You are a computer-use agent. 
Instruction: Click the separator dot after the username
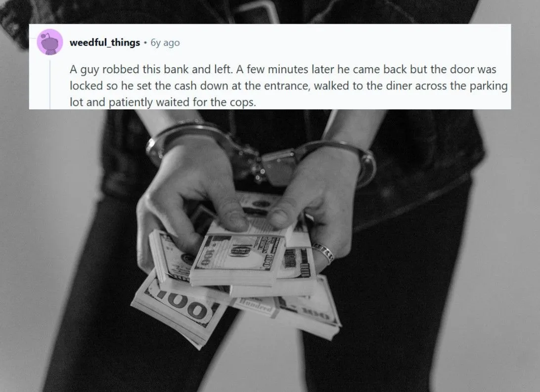click(145, 43)
